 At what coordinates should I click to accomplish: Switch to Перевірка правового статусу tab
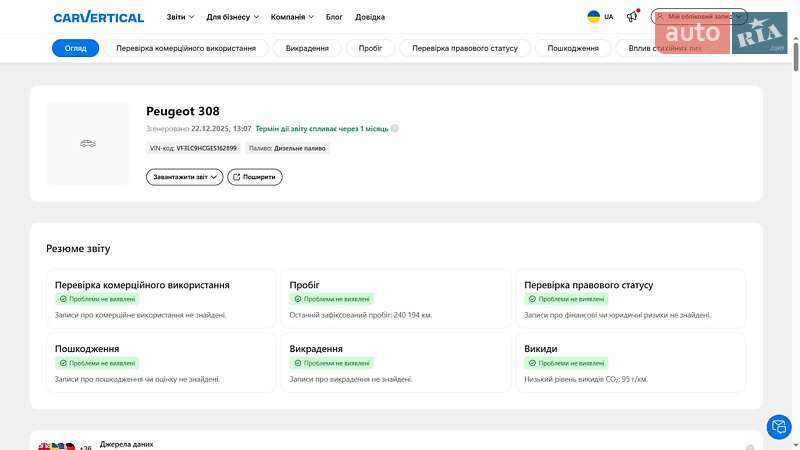pos(465,48)
